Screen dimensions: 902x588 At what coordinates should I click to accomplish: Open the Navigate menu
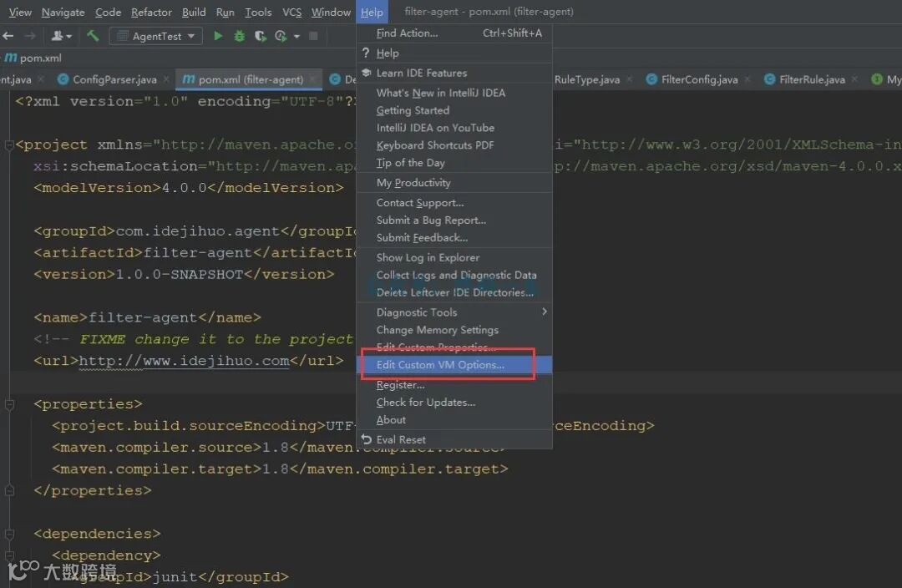[63, 12]
